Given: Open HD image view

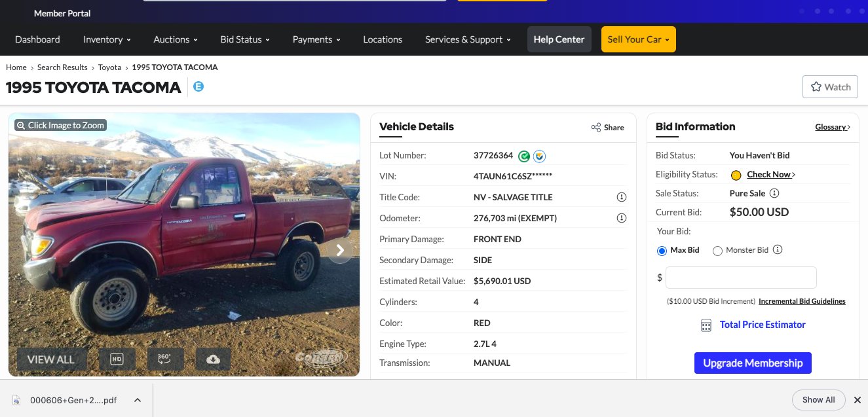Looking at the screenshot, I should pos(117,359).
